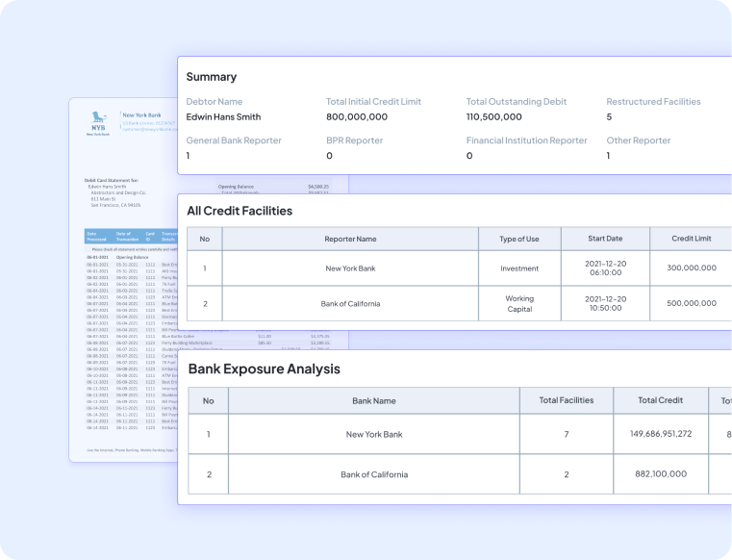Select the New York Bank row in All Credit Facilities
Screen dimensions: 732x560
(350, 268)
